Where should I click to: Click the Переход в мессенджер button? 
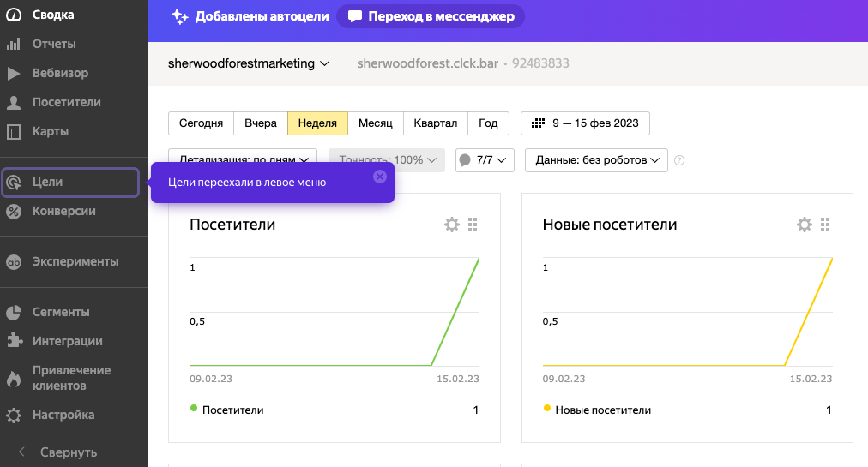431,16
